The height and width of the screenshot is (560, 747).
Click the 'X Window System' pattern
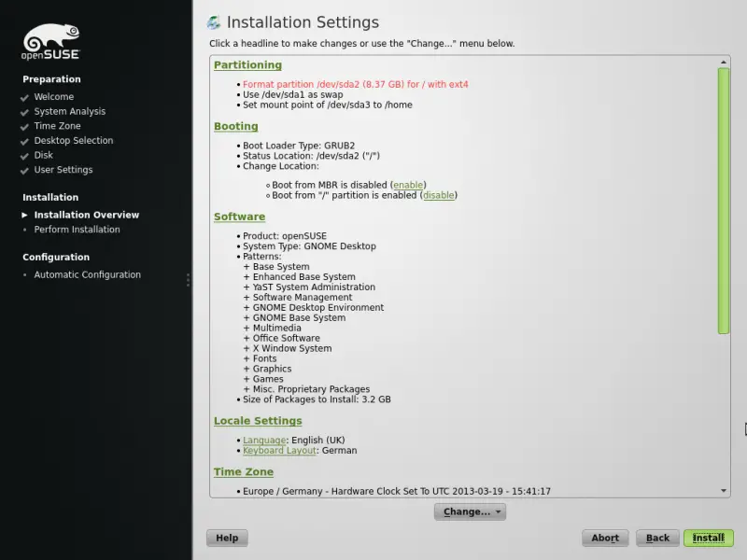pos(292,348)
